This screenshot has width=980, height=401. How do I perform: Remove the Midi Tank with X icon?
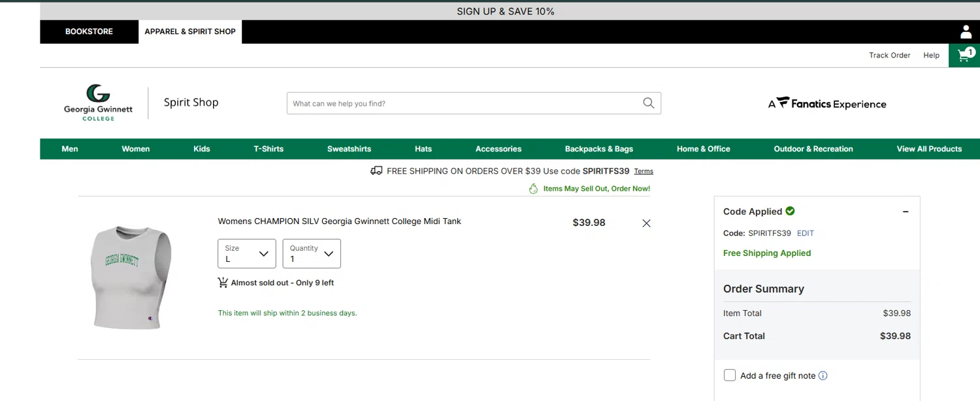point(646,223)
